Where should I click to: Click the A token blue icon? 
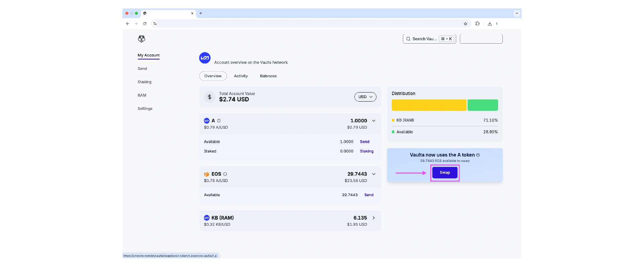click(x=207, y=121)
